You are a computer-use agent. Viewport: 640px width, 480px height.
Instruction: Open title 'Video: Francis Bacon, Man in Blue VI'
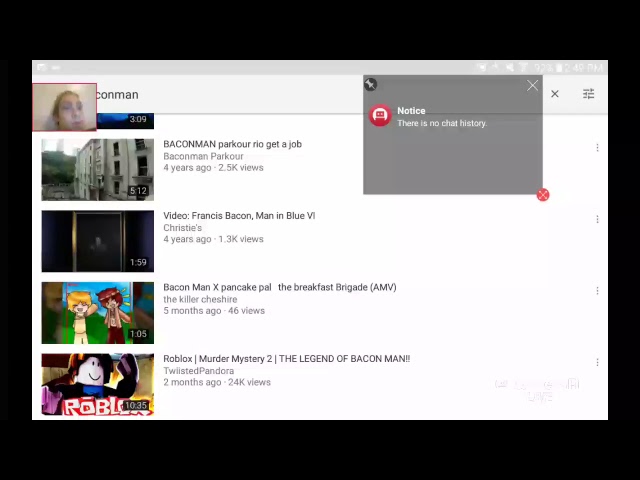(239, 216)
